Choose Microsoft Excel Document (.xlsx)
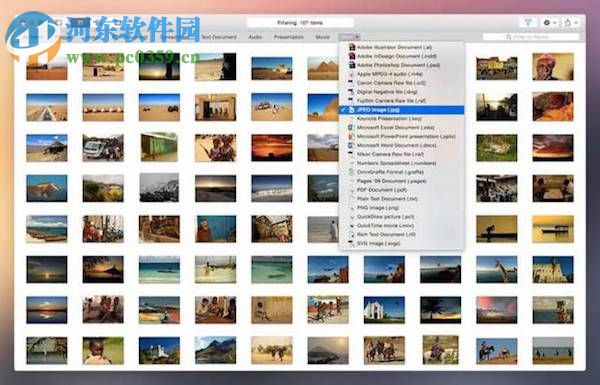The width and height of the screenshot is (600, 385). 401,127
